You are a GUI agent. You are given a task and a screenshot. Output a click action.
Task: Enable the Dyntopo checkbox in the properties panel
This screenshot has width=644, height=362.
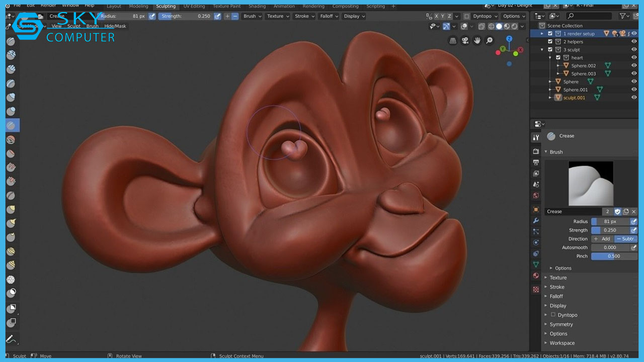[553, 315]
